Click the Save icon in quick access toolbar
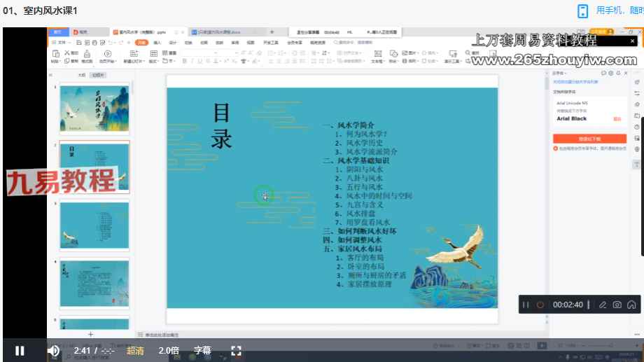This screenshot has height=362, width=644. coord(79,43)
